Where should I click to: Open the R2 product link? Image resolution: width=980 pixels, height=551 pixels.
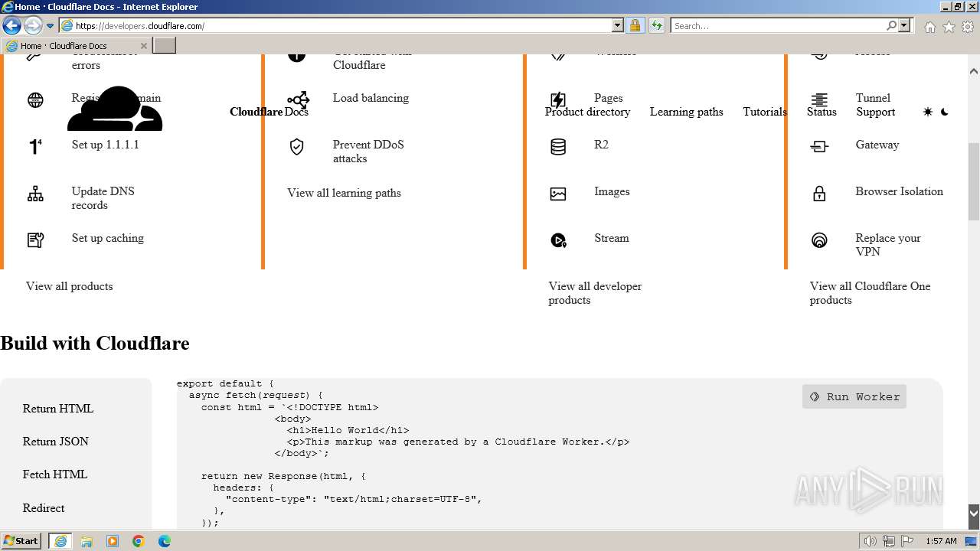pyautogui.click(x=601, y=145)
